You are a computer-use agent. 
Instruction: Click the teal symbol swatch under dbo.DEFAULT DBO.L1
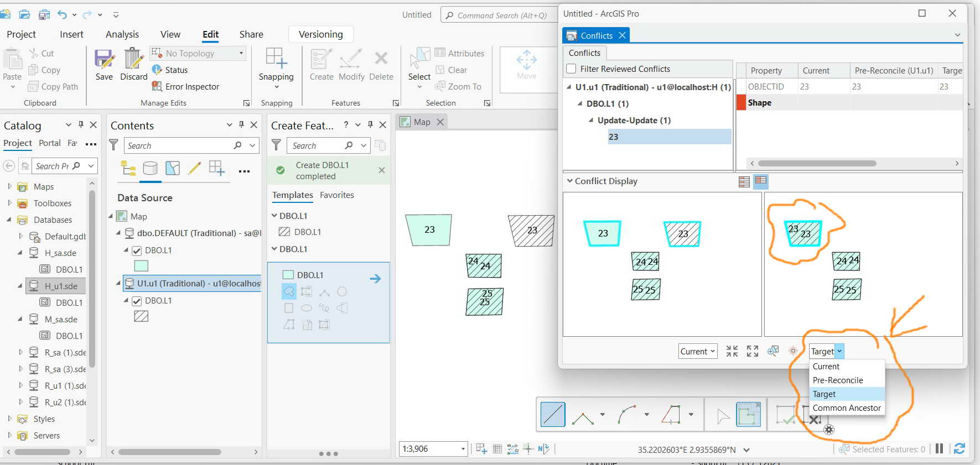click(141, 266)
